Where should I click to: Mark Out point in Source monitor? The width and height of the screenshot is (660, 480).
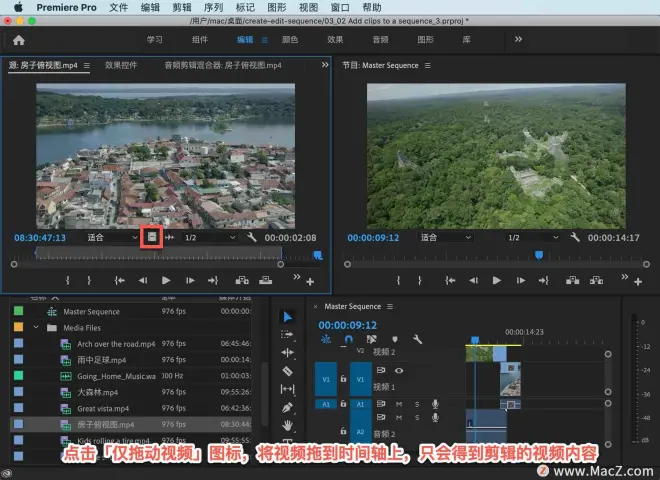[89, 280]
